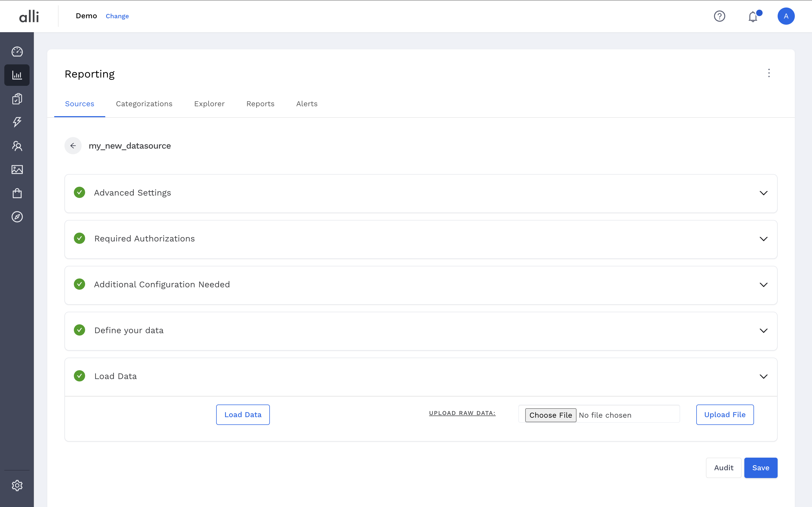Go back using the arrow beside my_new_datasource
Image resolution: width=812 pixels, height=507 pixels.
point(73,145)
